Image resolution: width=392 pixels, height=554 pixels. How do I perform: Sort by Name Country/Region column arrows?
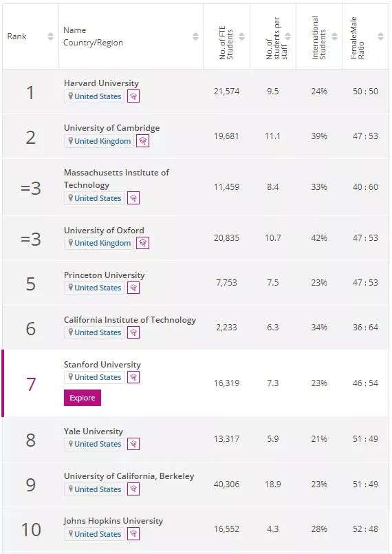coord(195,36)
